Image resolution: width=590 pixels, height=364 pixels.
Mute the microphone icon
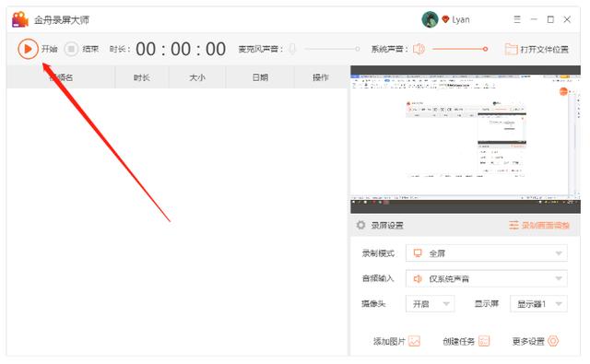coord(292,49)
